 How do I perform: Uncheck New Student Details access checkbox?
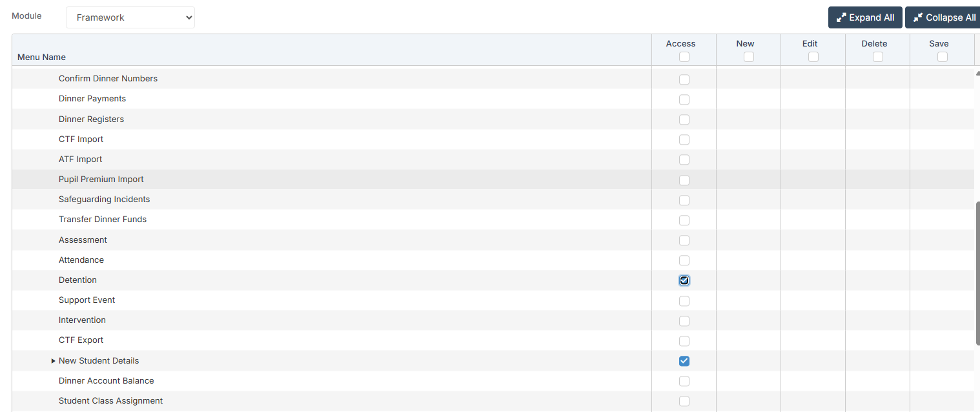coord(684,361)
